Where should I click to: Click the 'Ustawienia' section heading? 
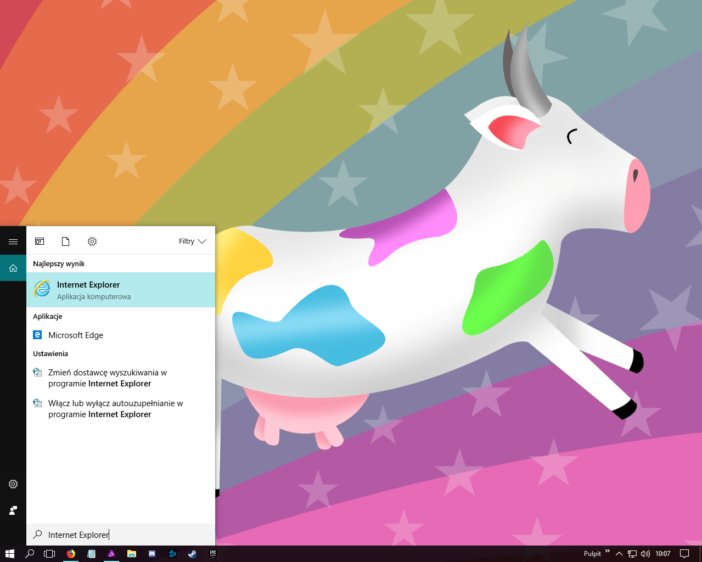(x=50, y=354)
